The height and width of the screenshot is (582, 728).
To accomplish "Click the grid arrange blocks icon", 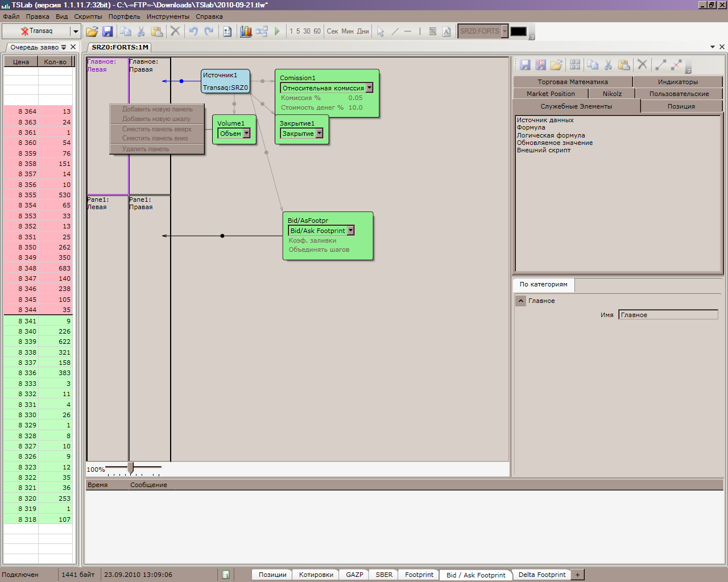I will tap(575, 65).
